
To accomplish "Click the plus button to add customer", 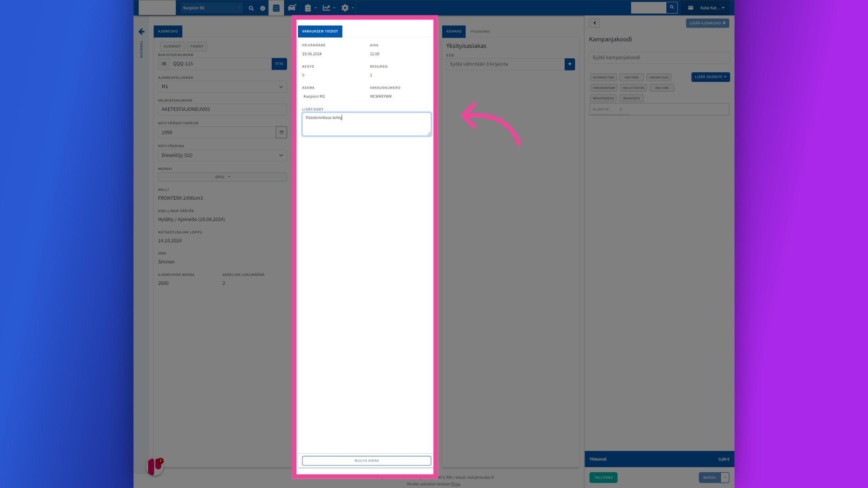I will (x=570, y=64).
